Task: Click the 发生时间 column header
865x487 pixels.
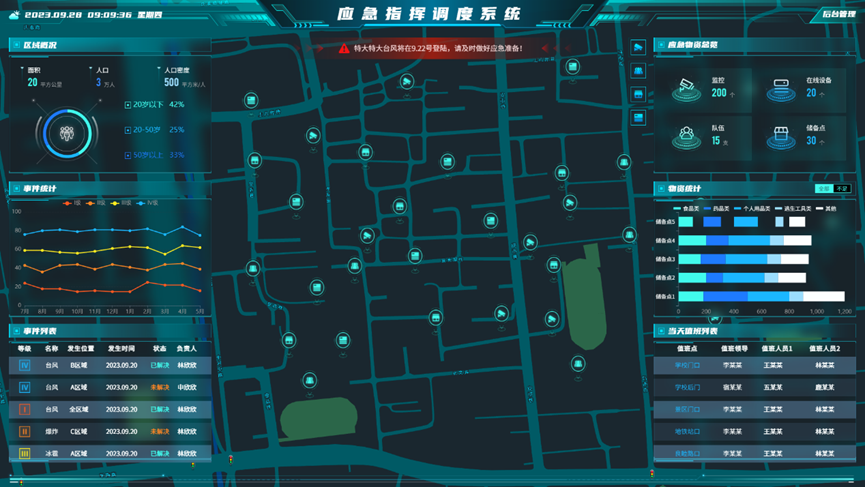Action: pos(121,349)
